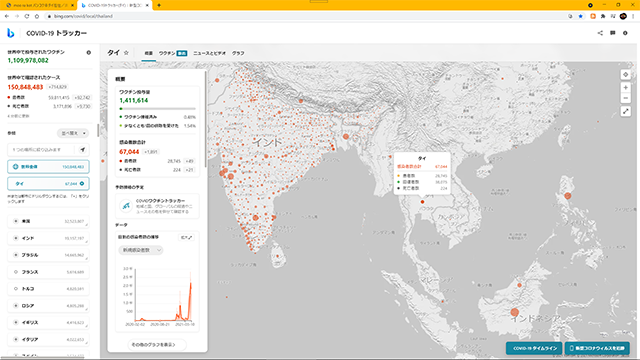Click その他のグラフを表示 button

157,345
